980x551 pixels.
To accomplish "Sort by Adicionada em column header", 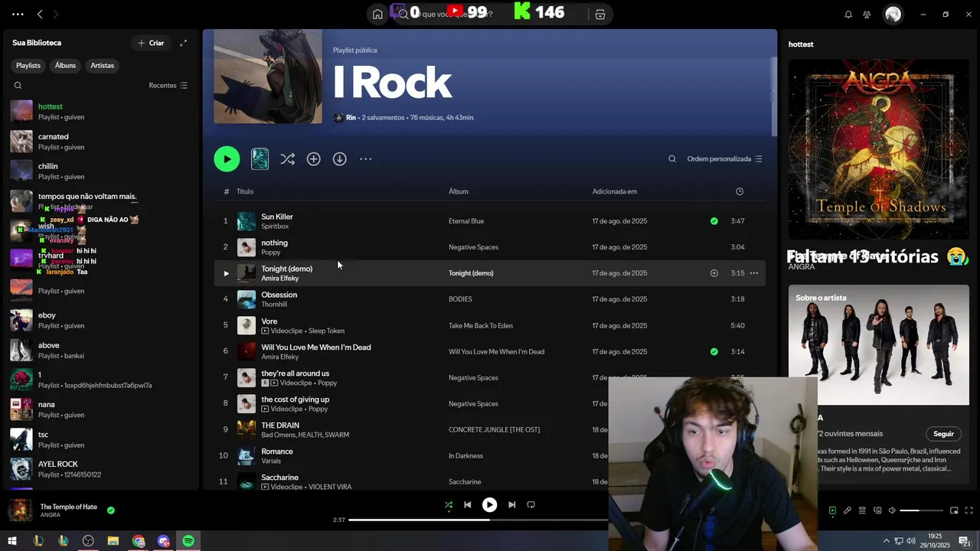I will (615, 191).
